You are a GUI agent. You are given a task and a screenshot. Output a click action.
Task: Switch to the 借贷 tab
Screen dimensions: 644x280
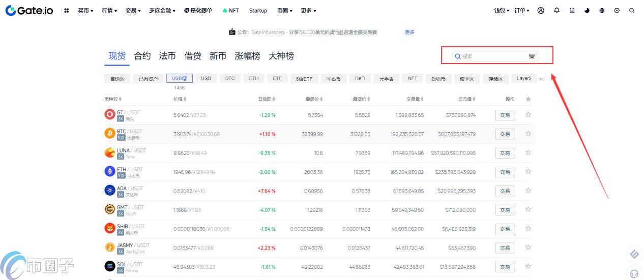pyautogui.click(x=193, y=56)
